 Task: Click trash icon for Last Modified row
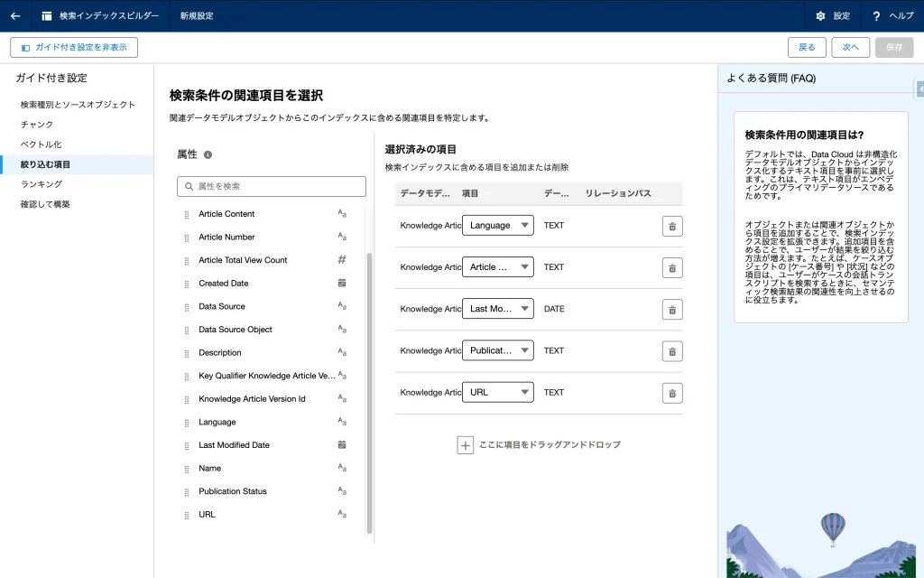pos(671,310)
